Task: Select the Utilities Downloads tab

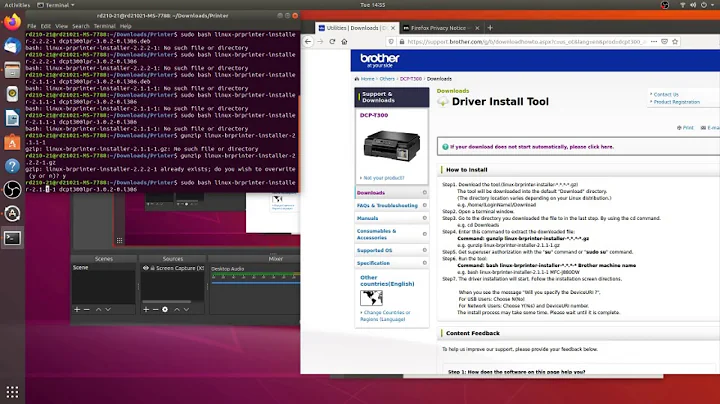Action: 353,28
